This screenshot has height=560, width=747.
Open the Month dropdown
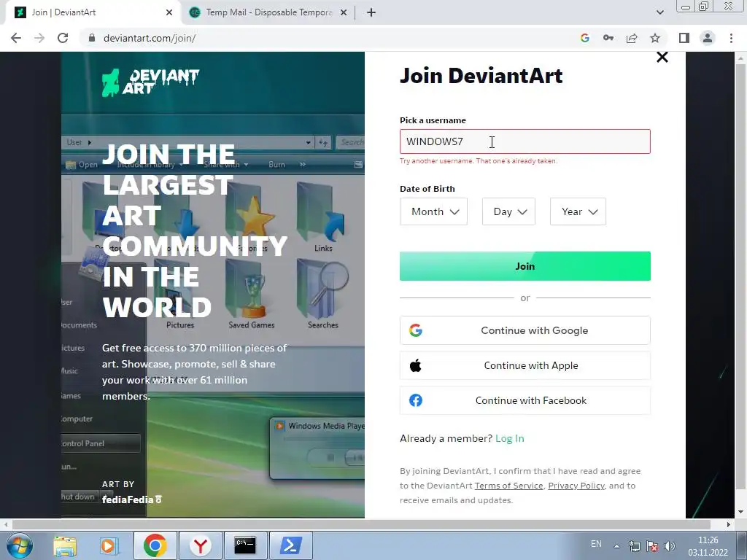coord(433,211)
